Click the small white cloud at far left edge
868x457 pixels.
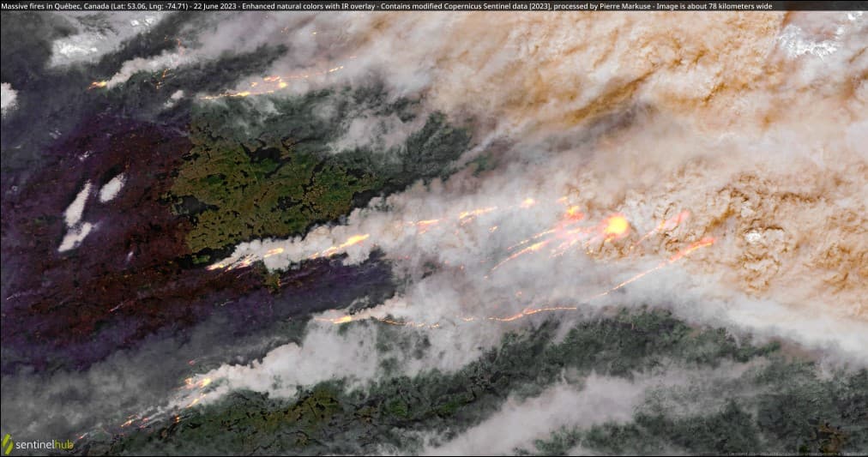click(x=8, y=98)
